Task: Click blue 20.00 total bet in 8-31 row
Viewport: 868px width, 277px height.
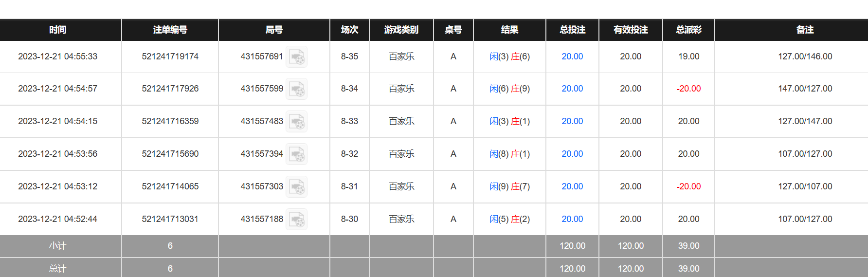Action: [572, 186]
